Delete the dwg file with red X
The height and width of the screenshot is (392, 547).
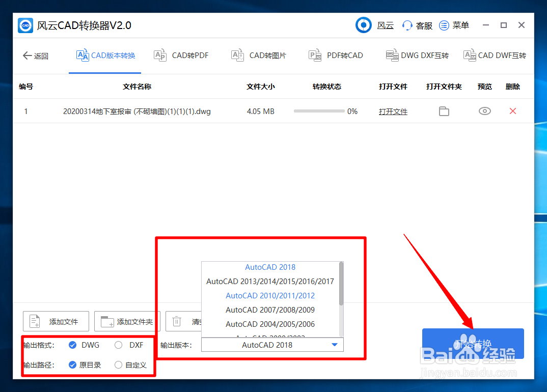[513, 111]
